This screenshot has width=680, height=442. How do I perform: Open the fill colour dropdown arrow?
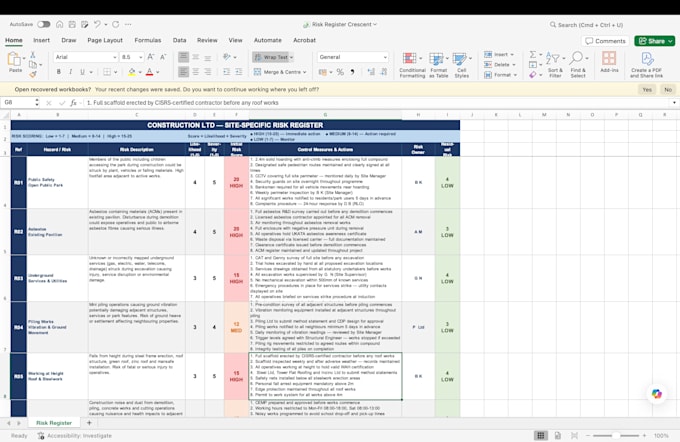coord(140,72)
